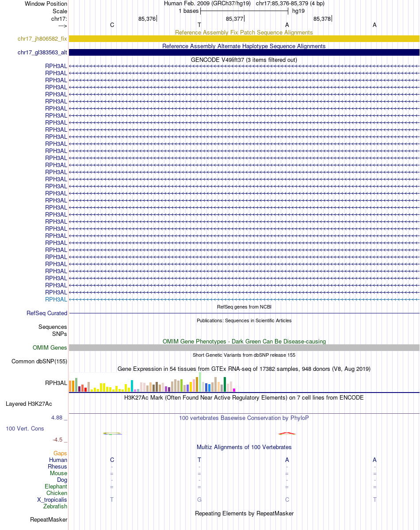
Task: Click the Window Position label
Action: [x=46, y=4]
